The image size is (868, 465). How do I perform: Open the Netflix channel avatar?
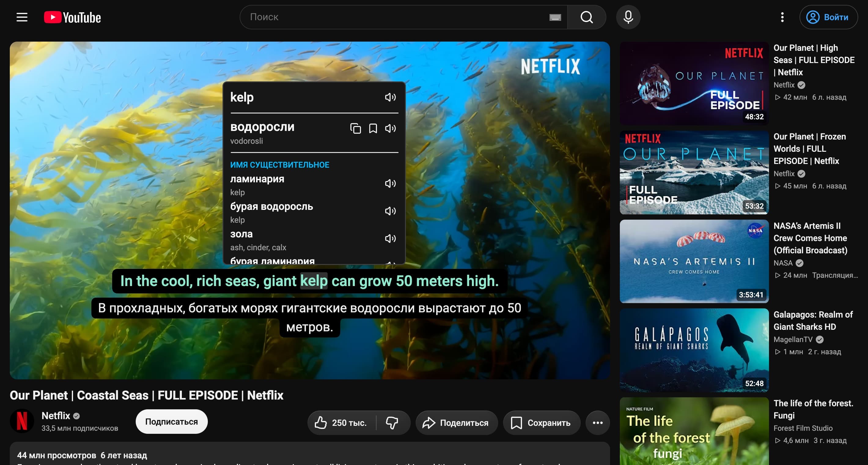[22, 421]
